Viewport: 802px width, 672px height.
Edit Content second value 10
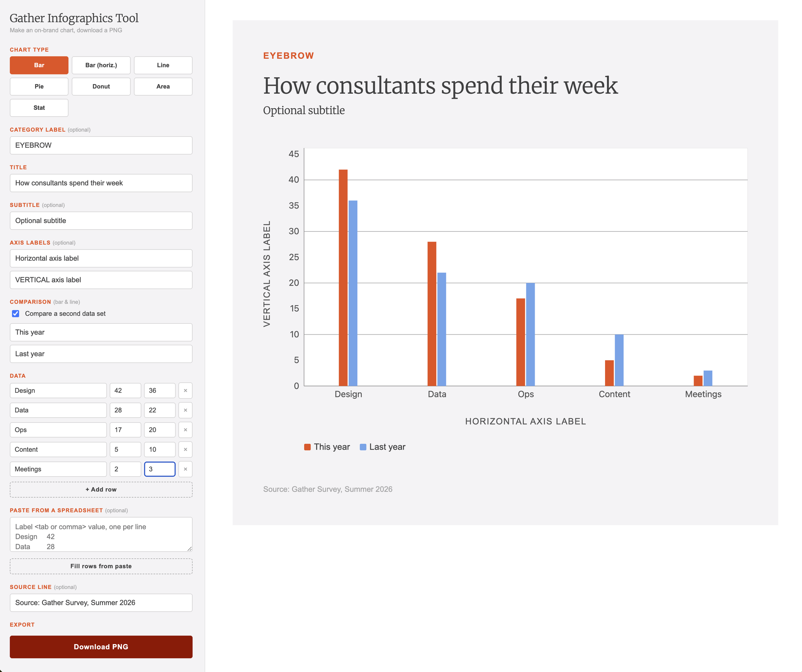tap(160, 449)
